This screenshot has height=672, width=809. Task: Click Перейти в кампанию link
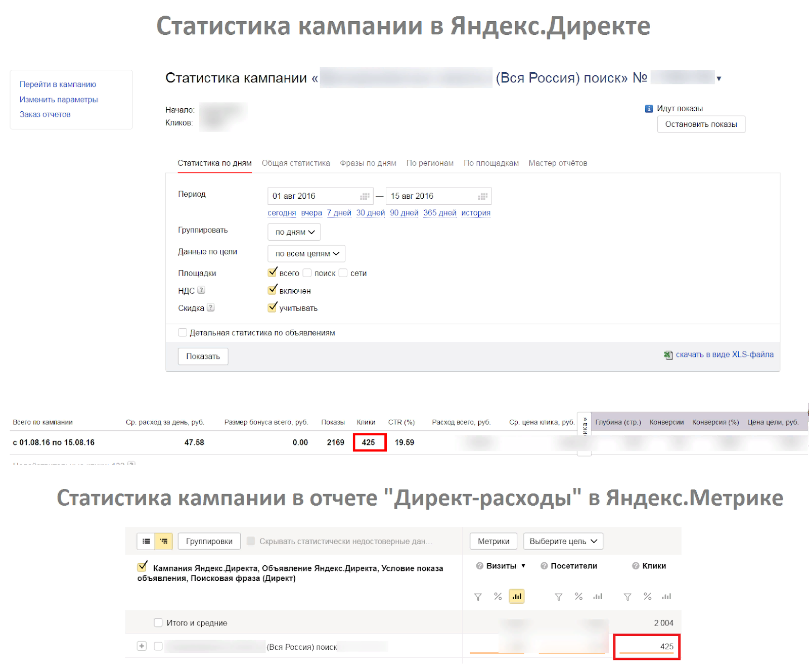58,84
